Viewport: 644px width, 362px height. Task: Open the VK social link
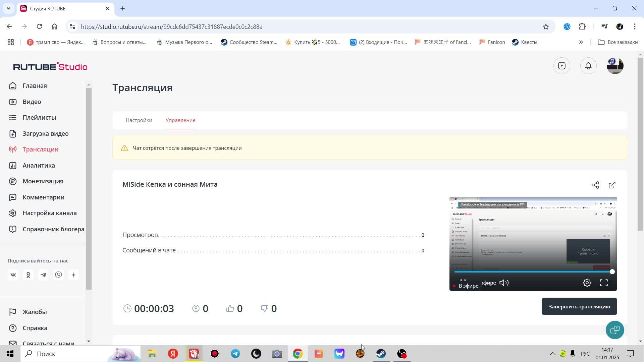[x=13, y=275]
